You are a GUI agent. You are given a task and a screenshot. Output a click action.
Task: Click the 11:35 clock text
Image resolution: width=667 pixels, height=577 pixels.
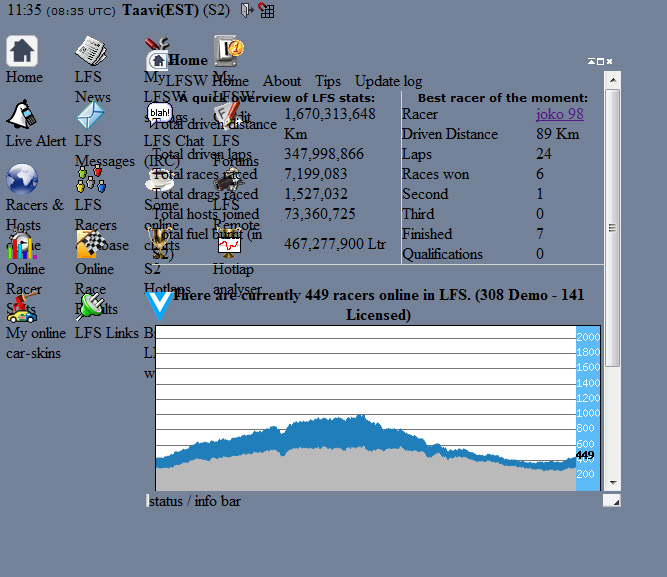(24, 10)
